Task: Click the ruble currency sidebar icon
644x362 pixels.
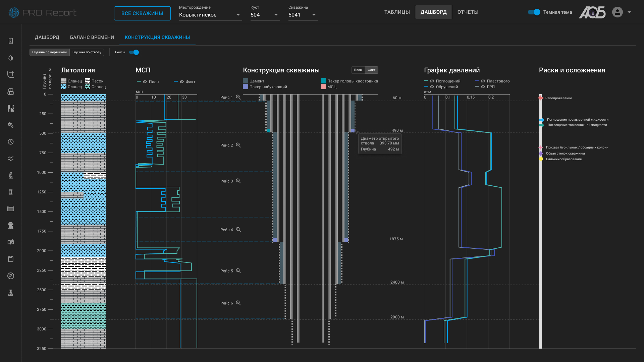Action: (11, 276)
